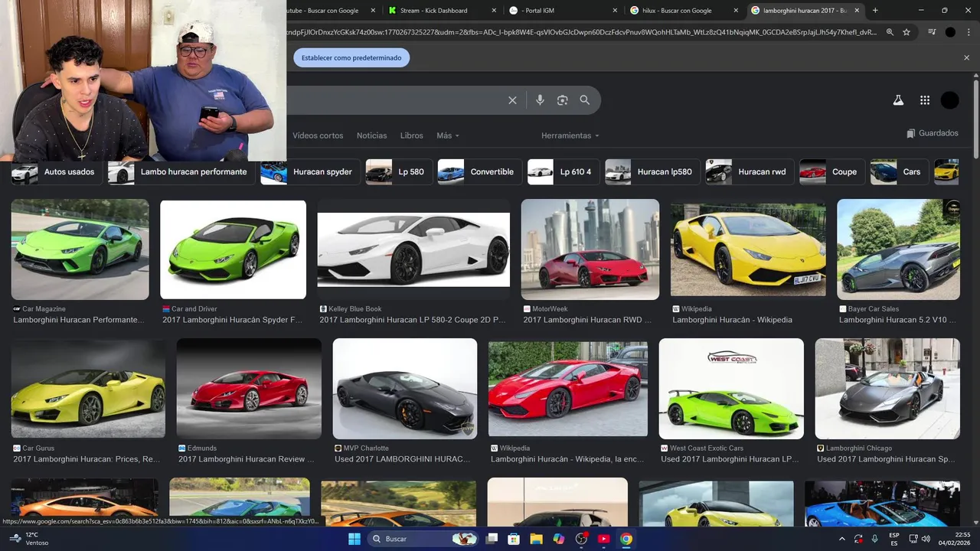Select the Convertible chip
980x551 pixels.
pos(479,172)
